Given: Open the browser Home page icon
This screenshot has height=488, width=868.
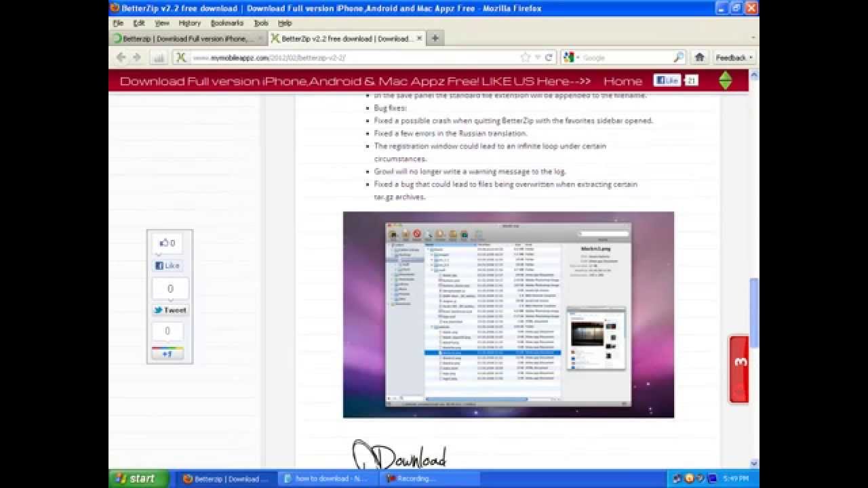Looking at the screenshot, I should pyautogui.click(x=700, y=58).
